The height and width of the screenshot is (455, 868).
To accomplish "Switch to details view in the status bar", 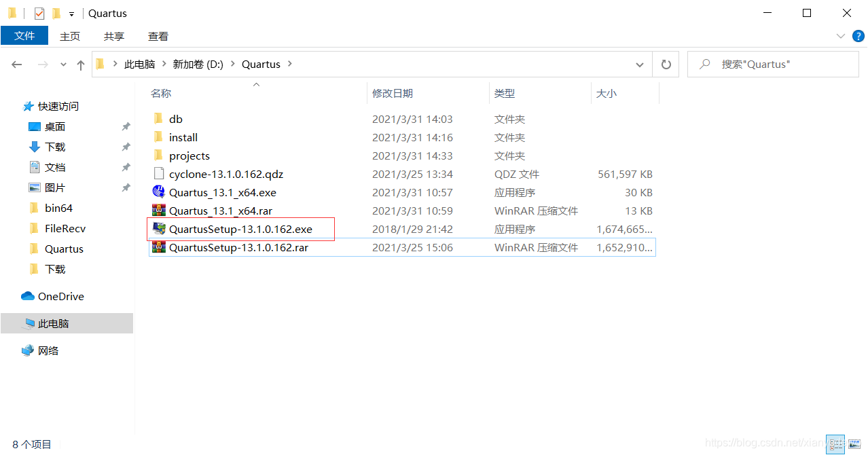I will click(x=835, y=445).
